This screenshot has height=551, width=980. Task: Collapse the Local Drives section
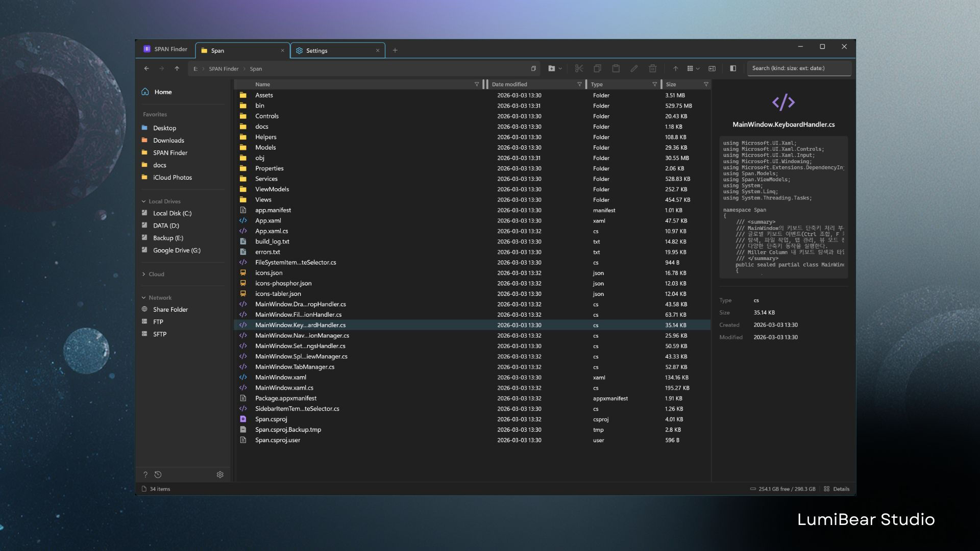coord(144,201)
